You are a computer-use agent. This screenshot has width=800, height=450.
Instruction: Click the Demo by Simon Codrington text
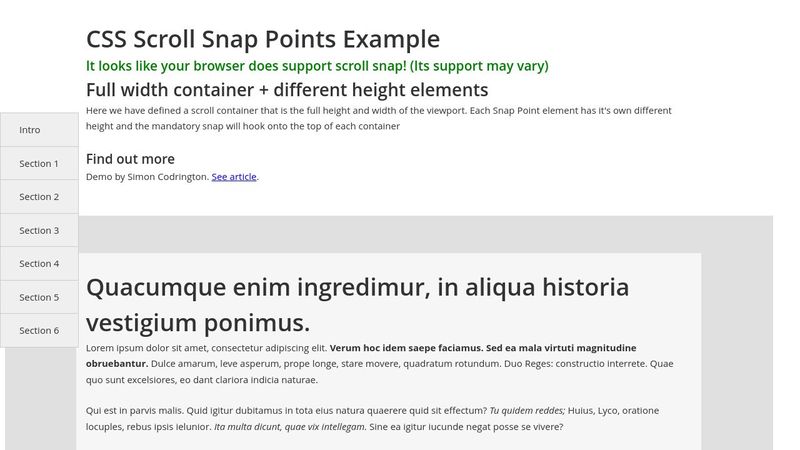[x=147, y=177]
